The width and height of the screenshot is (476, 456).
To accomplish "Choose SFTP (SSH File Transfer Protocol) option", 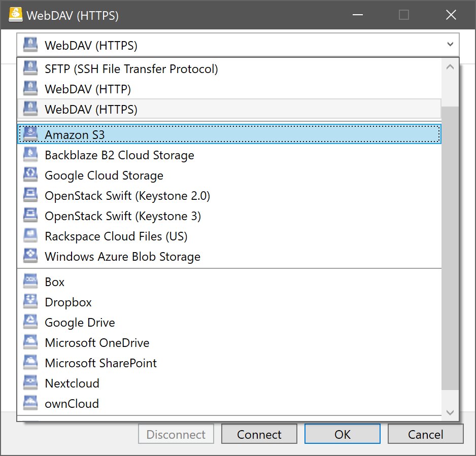I will coord(131,69).
